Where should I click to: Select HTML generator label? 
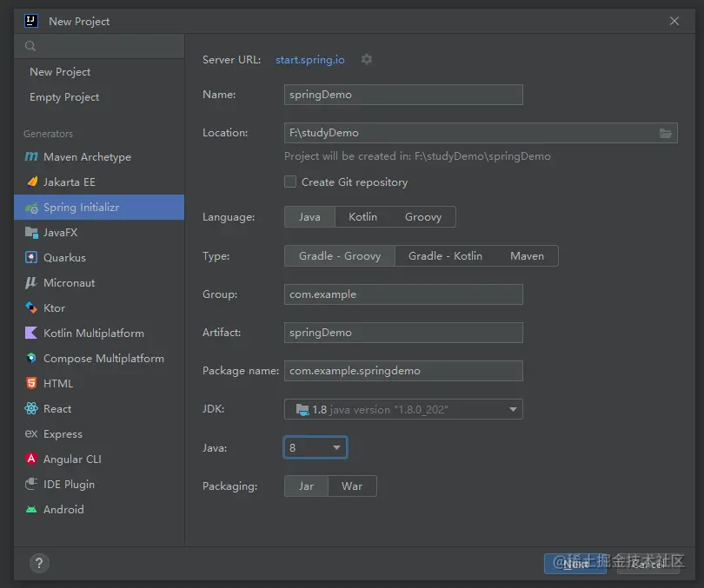(x=58, y=384)
